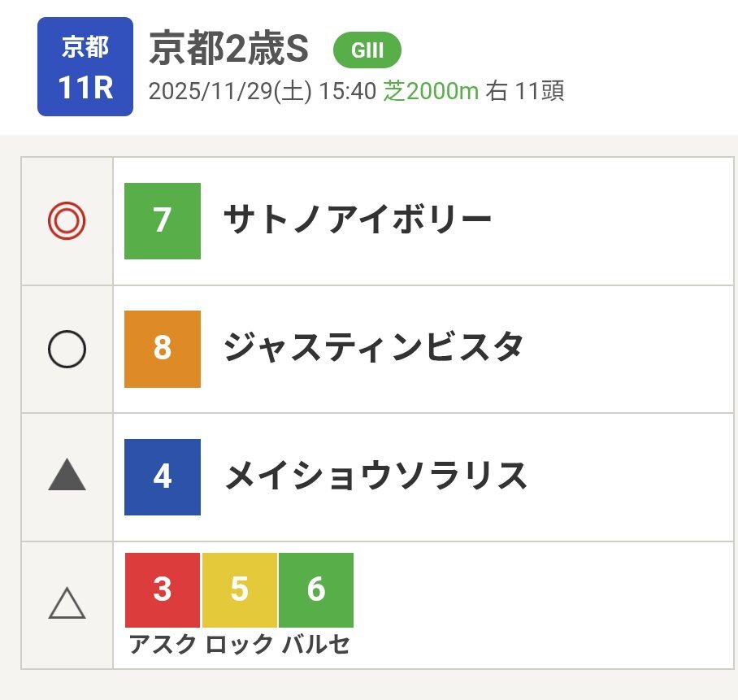Viewport: 738px width, 700px height.
Task: Click the outlined triangle prediction mark
Action: (67, 605)
